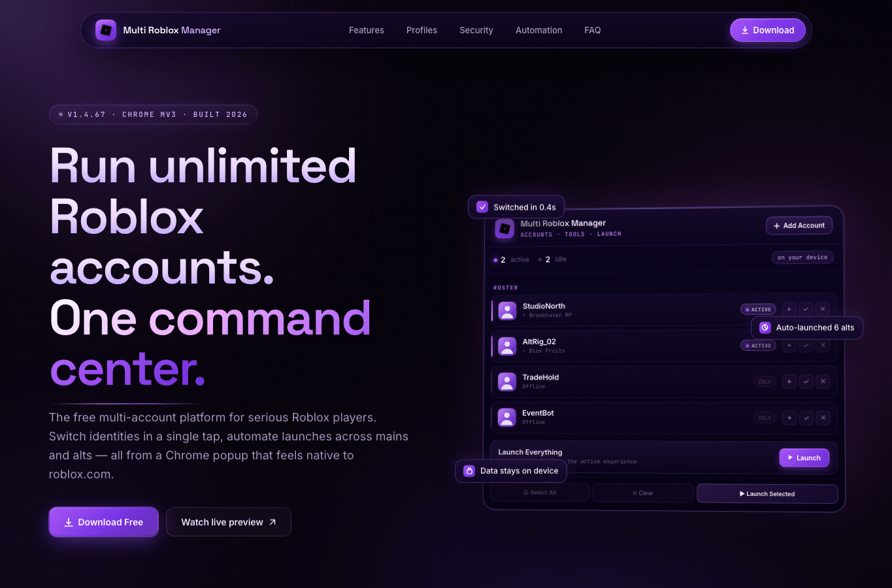Click the play icon on EventBot row

pyautogui.click(x=789, y=417)
